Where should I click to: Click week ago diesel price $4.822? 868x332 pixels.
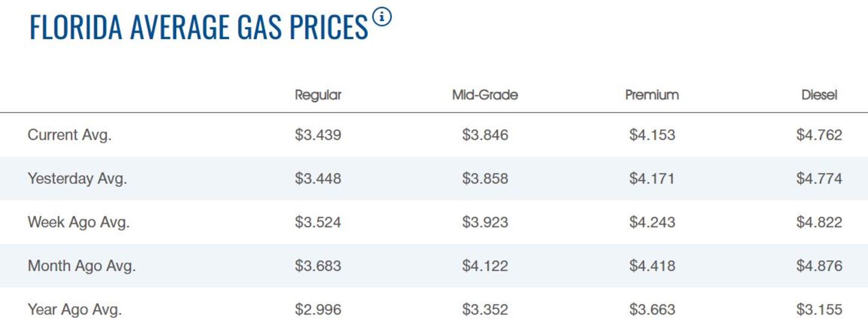click(819, 222)
